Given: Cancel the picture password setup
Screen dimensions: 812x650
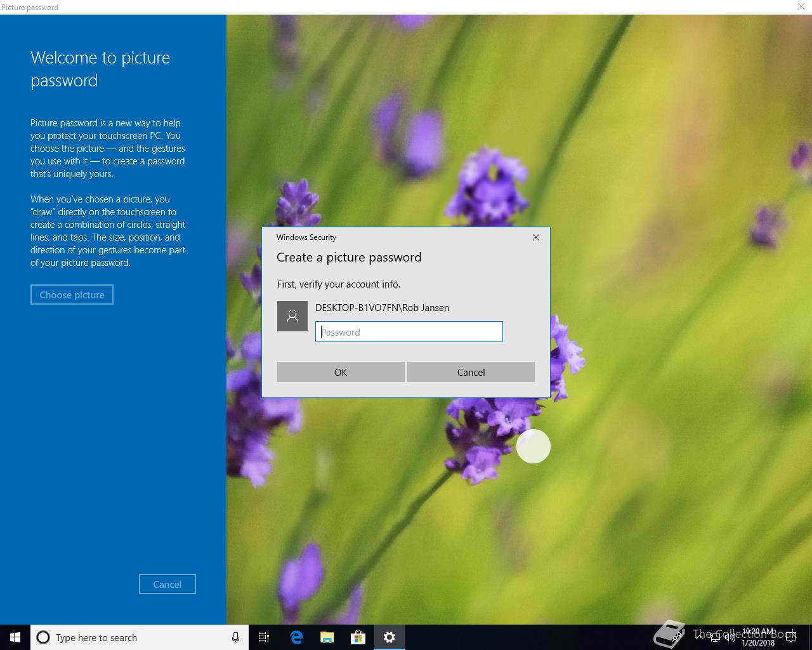Looking at the screenshot, I should tap(167, 584).
